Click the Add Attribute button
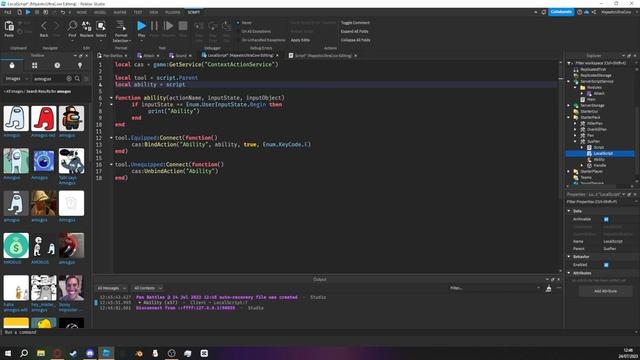 tap(605, 291)
